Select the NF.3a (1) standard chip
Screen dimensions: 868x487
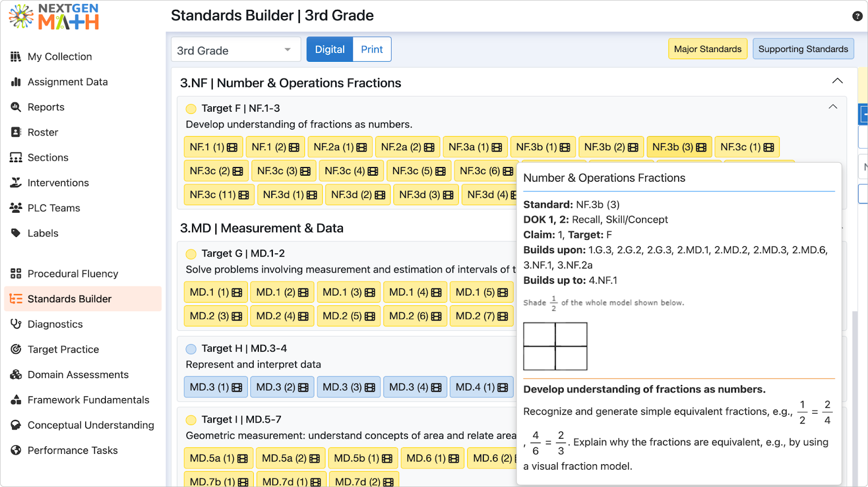(475, 147)
